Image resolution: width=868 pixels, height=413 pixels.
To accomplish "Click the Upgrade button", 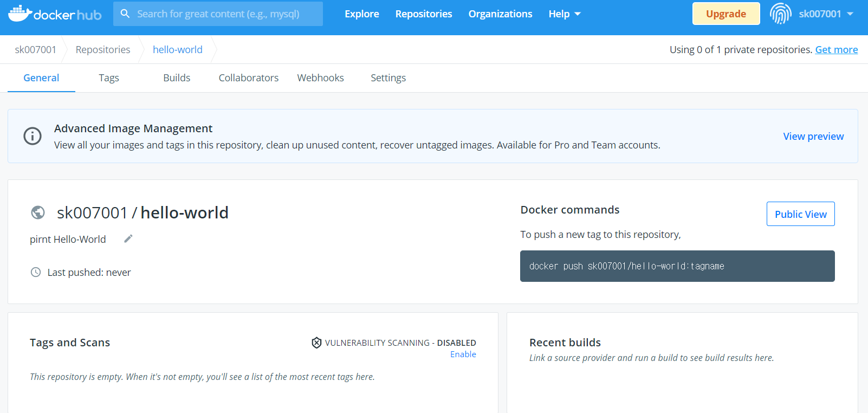I will (726, 14).
